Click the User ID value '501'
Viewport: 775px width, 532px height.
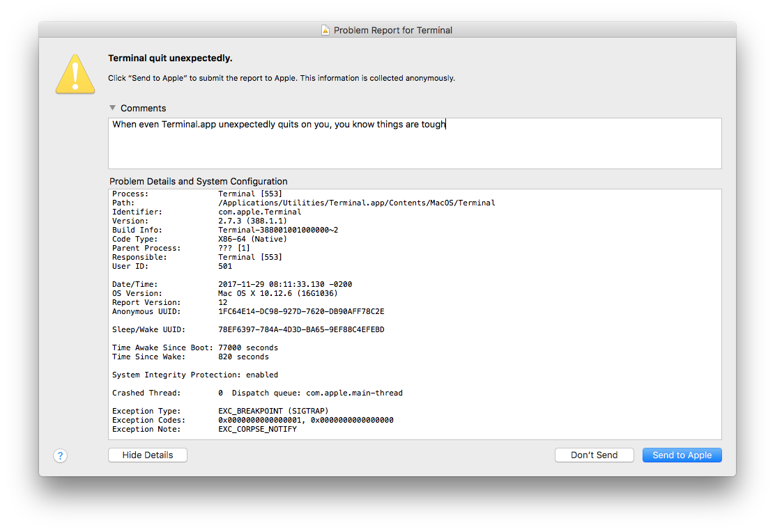pos(225,266)
